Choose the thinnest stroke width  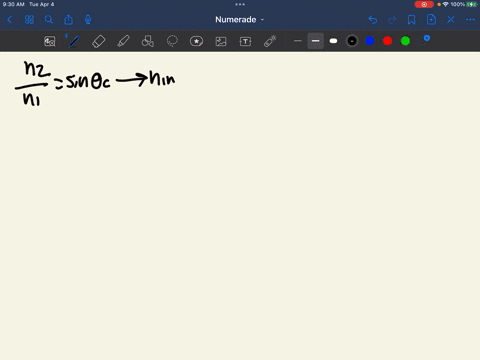[298, 41]
